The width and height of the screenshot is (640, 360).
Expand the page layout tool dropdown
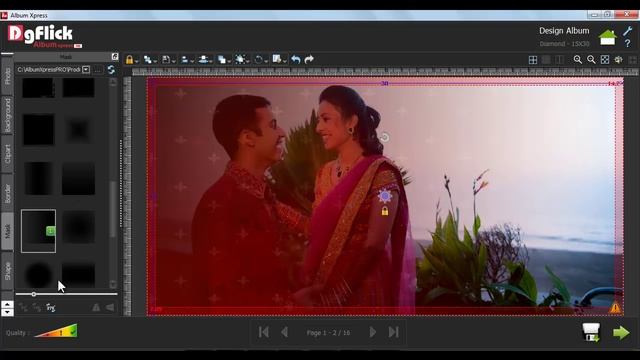[284, 61]
